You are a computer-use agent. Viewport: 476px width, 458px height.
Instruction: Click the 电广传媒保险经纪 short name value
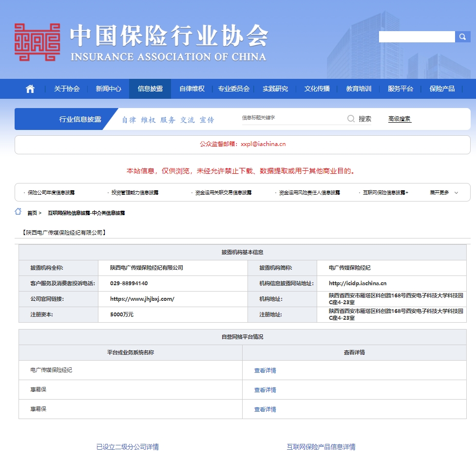coord(349,268)
